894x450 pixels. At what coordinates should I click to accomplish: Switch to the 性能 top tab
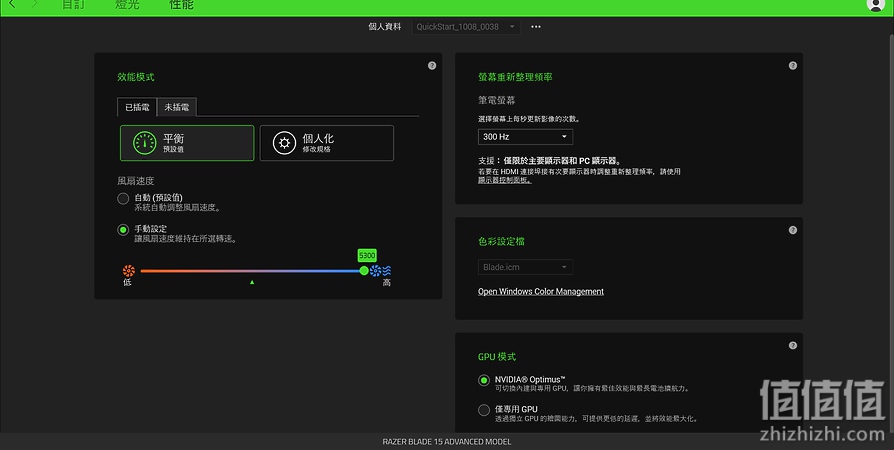pyautogui.click(x=181, y=5)
